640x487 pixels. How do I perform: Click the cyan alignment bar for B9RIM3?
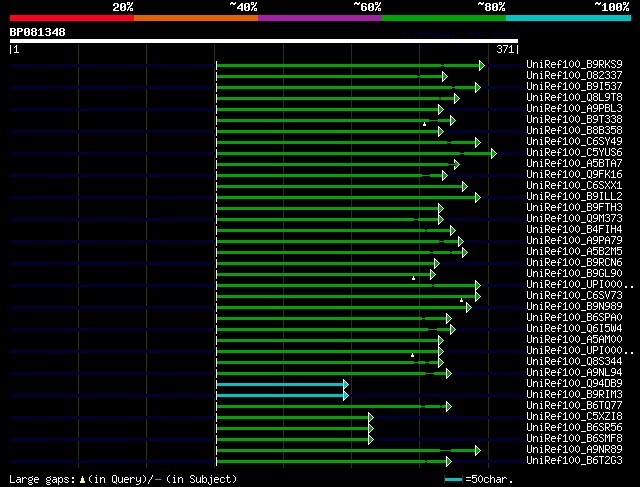tap(280, 396)
